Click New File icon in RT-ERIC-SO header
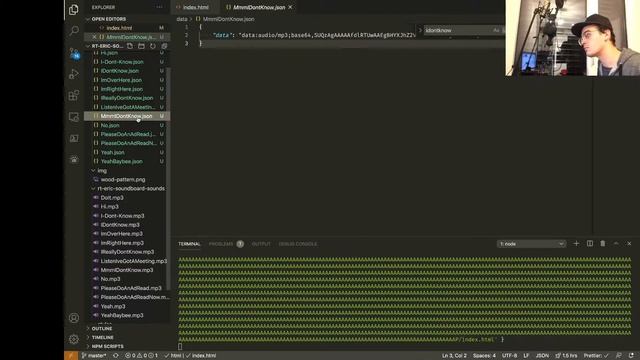This screenshot has height=360, width=640. [130, 46]
